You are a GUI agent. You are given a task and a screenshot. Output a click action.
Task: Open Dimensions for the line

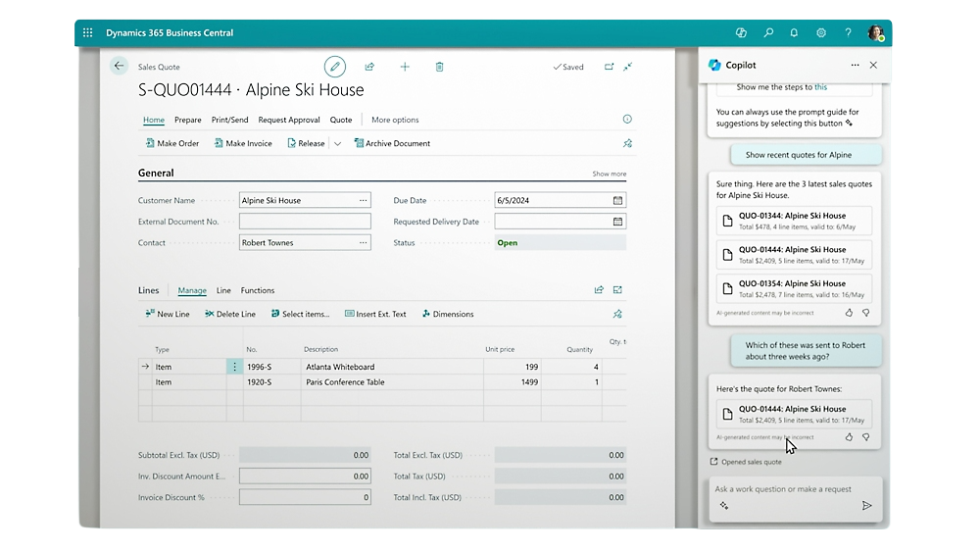[x=448, y=314]
